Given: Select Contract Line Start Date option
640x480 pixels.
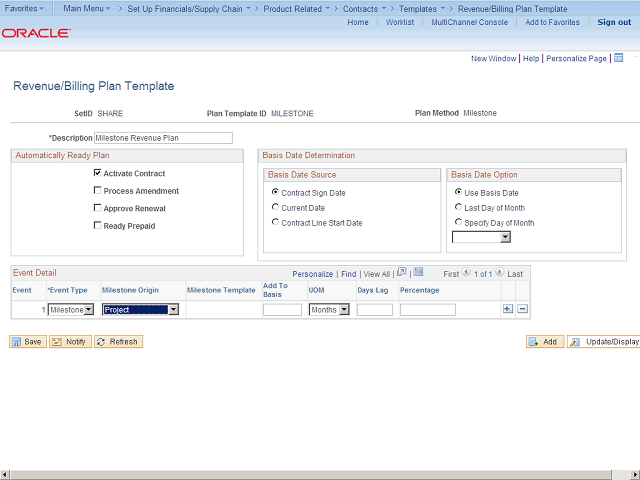Looking at the screenshot, I should (276, 222).
